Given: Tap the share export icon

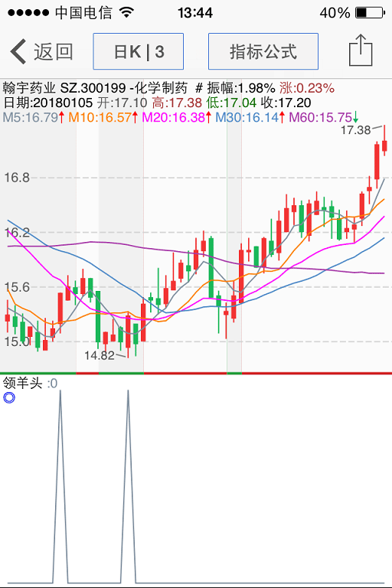Looking at the screenshot, I should [361, 51].
